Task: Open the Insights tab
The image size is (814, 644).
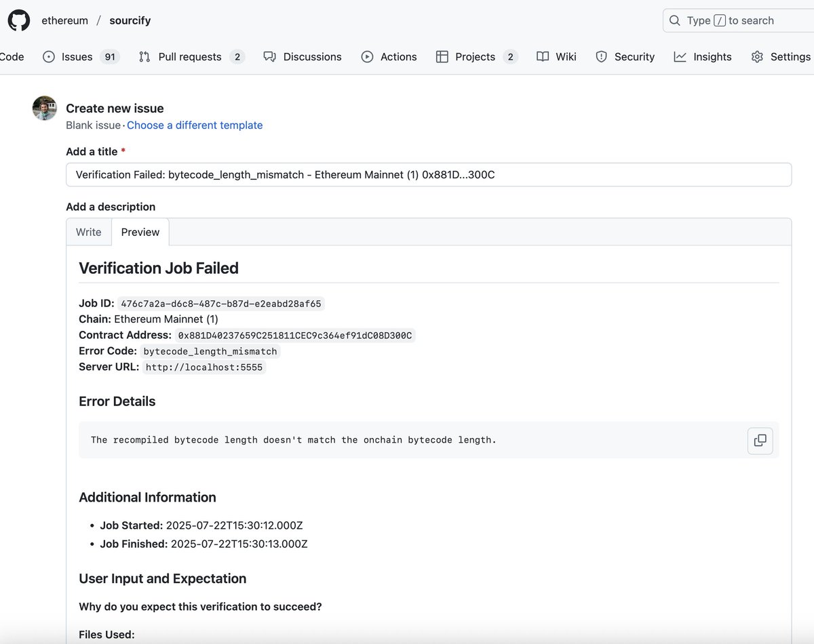Action: [703, 57]
